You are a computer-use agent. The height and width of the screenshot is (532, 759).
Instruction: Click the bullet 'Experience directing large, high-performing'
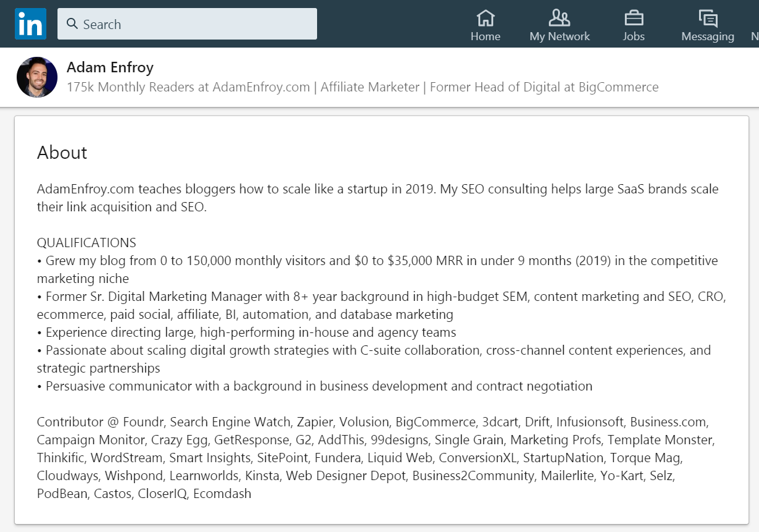pyautogui.click(x=247, y=332)
